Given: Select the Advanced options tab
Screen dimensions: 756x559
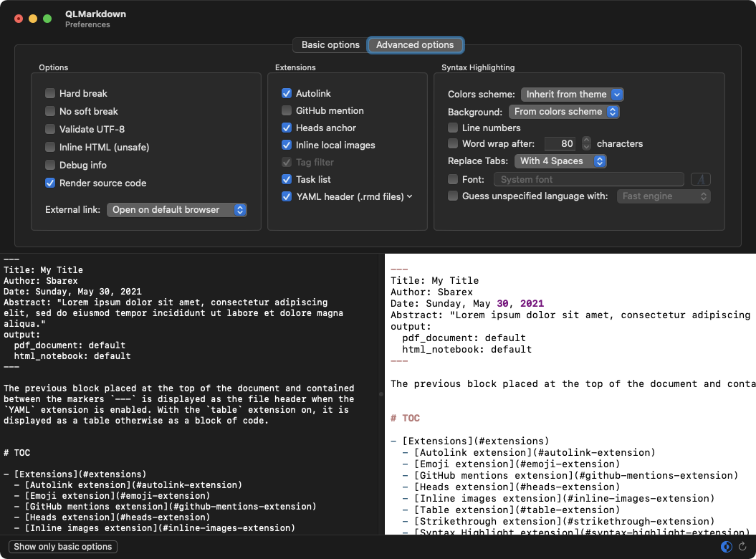Looking at the screenshot, I should (416, 44).
